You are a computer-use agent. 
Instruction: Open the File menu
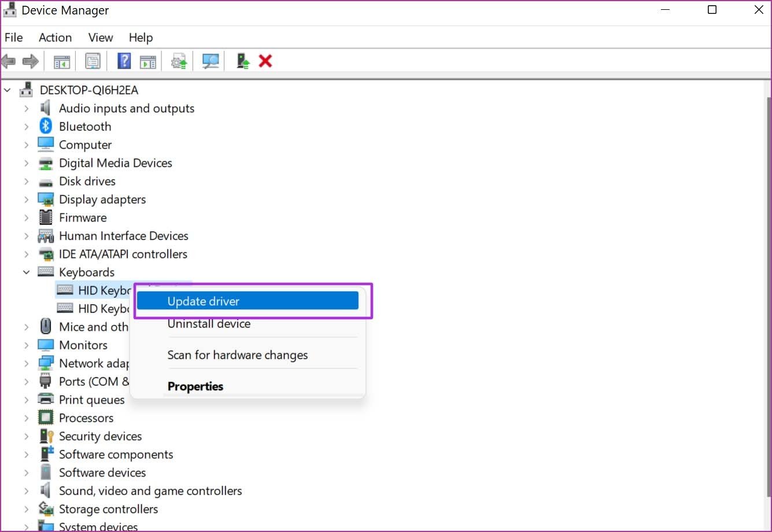tap(14, 38)
